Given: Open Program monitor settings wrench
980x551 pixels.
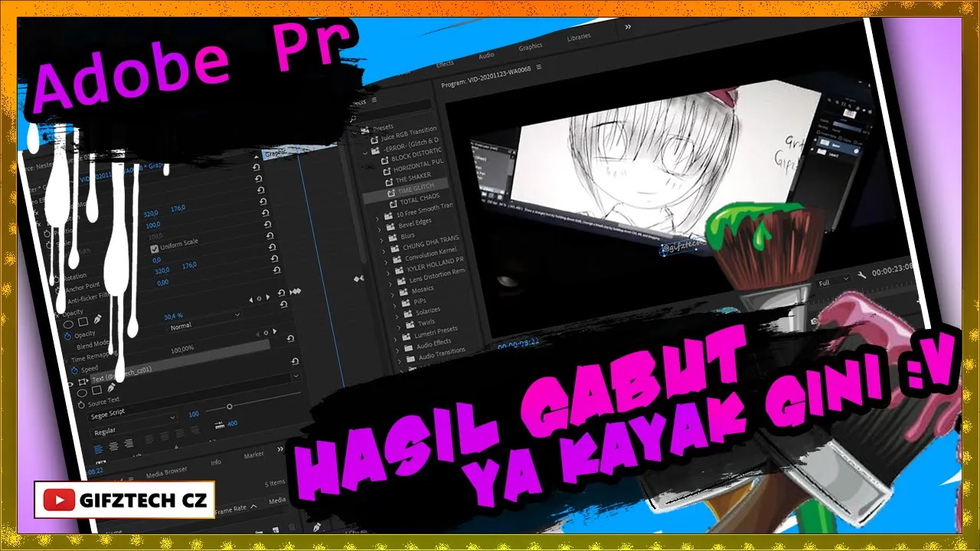Looking at the screenshot, I should tap(862, 275).
